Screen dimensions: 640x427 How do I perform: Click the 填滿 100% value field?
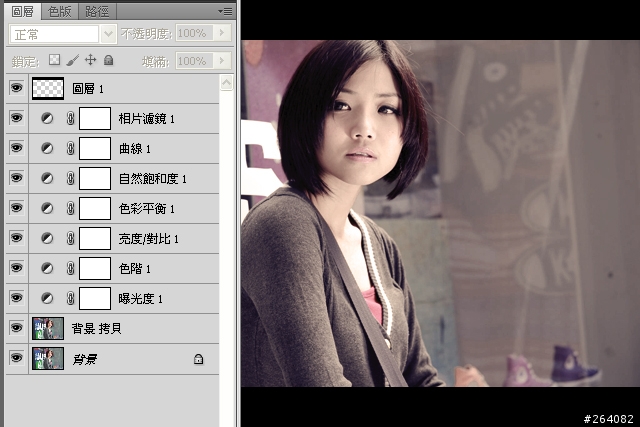194,61
